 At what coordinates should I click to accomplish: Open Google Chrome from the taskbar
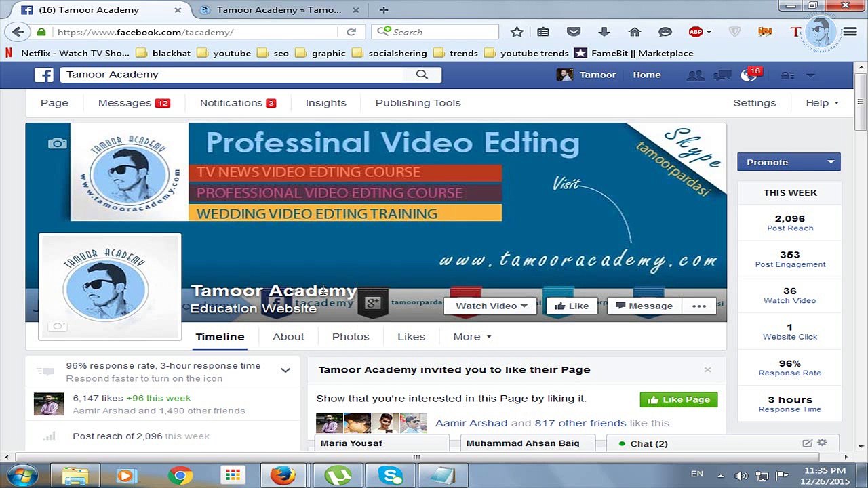(180, 475)
